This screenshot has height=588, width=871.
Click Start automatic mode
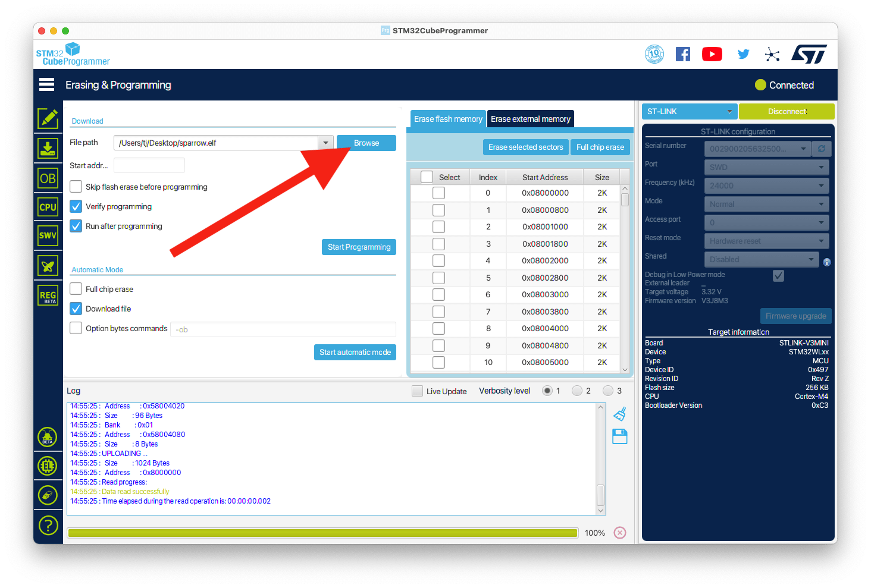click(355, 352)
